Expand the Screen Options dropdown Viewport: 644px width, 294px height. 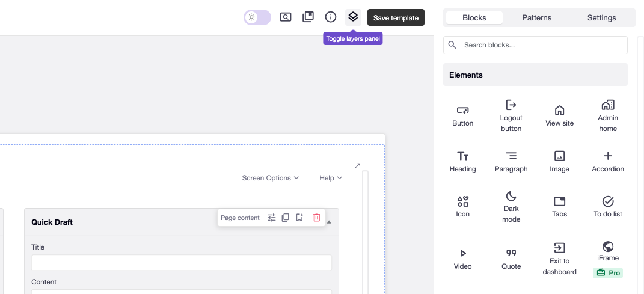270,178
